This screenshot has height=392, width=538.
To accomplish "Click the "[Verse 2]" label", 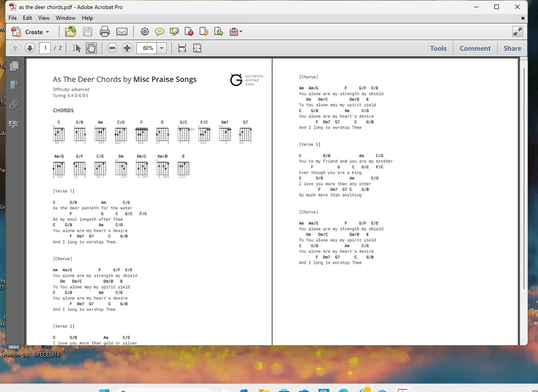I will click(63, 326).
